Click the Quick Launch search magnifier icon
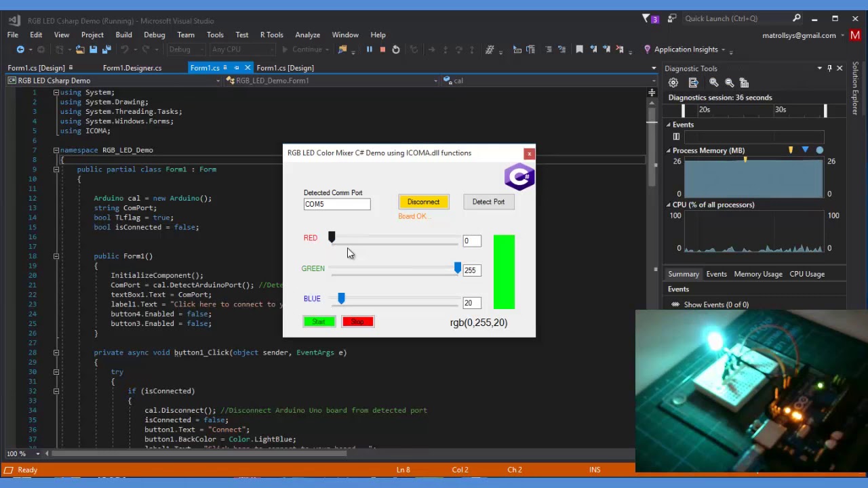Image resolution: width=868 pixels, height=488 pixels. point(797,18)
